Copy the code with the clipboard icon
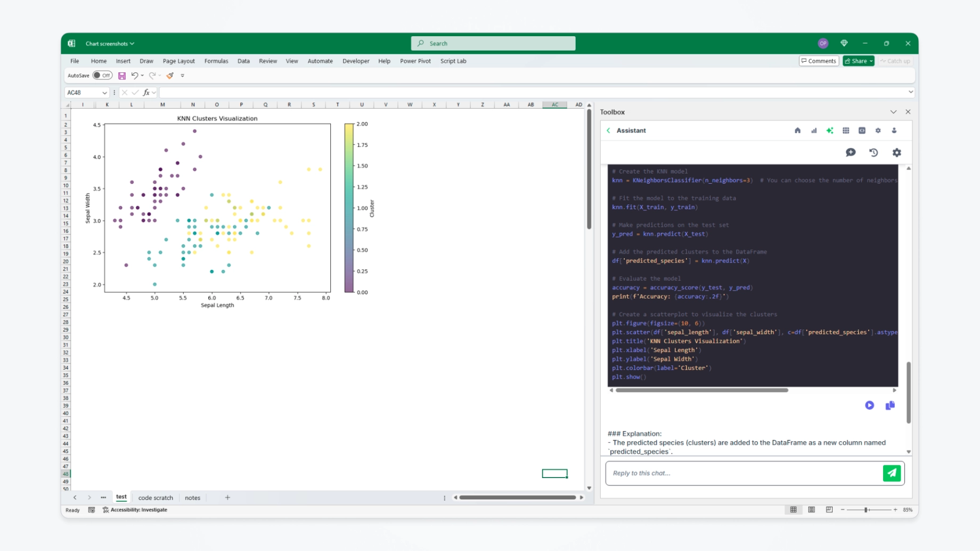980x551 pixels. point(890,405)
